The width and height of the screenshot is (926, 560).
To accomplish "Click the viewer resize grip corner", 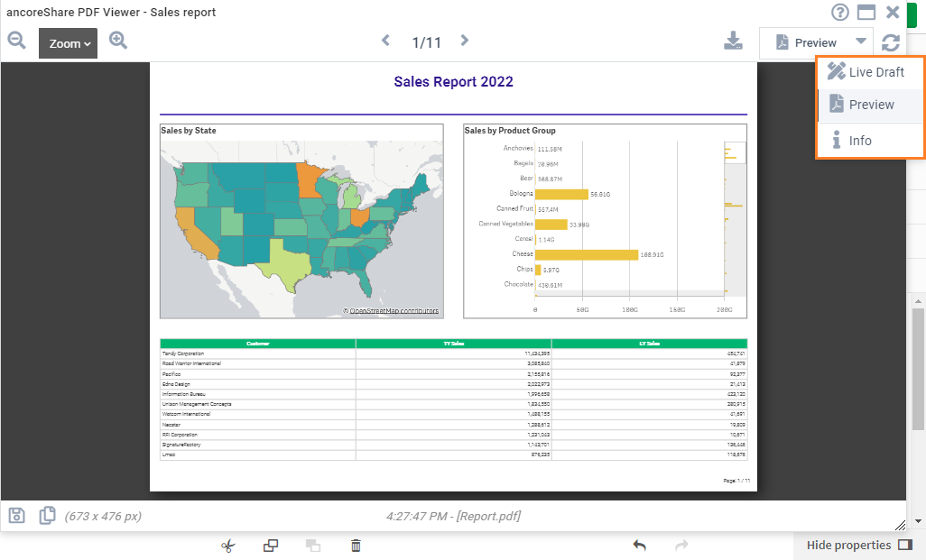I will coord(900,525).
